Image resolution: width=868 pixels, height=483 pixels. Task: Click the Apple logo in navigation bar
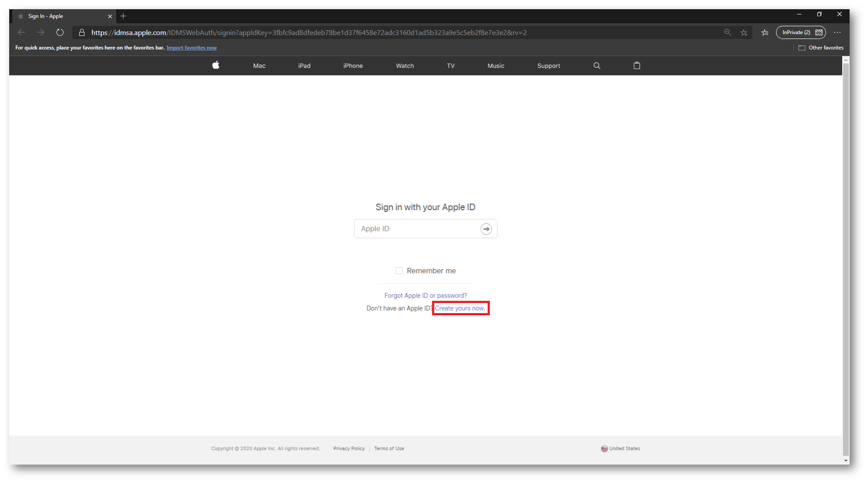[x=216, y=65]
